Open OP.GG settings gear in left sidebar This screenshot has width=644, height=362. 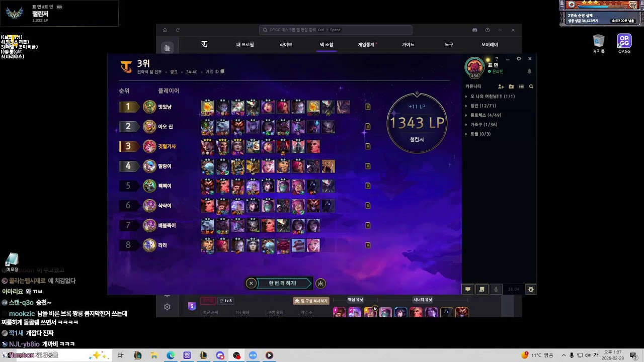(167, 307)
